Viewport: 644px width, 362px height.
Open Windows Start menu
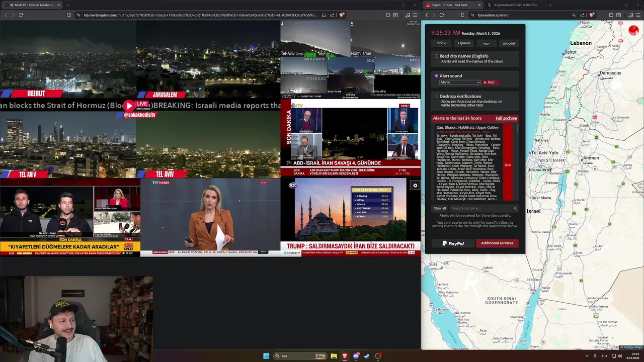tap(266, 356)
